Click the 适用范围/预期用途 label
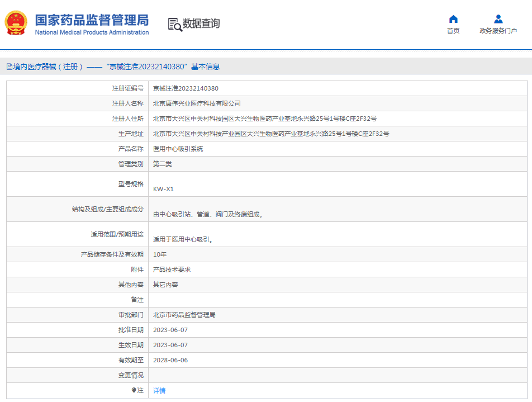Screen dimensions: 532x402 pyautogui.click(x=117, y=234)
